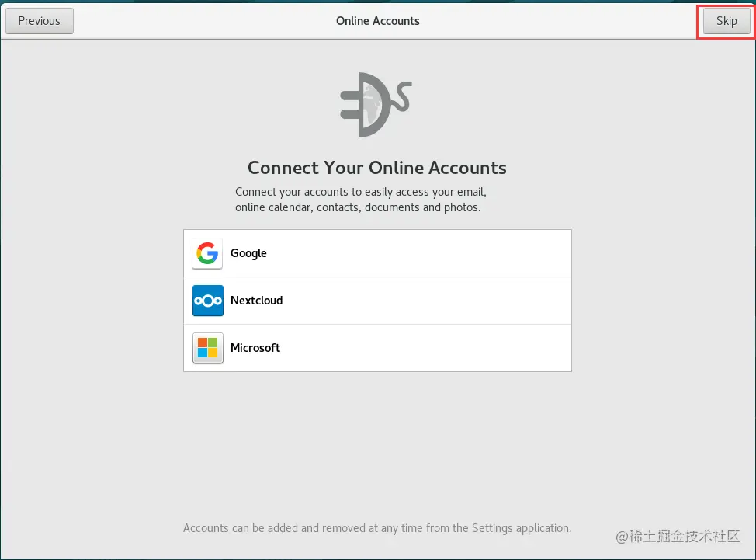
Task: Select the Google account text label
Action: (248, 254)
